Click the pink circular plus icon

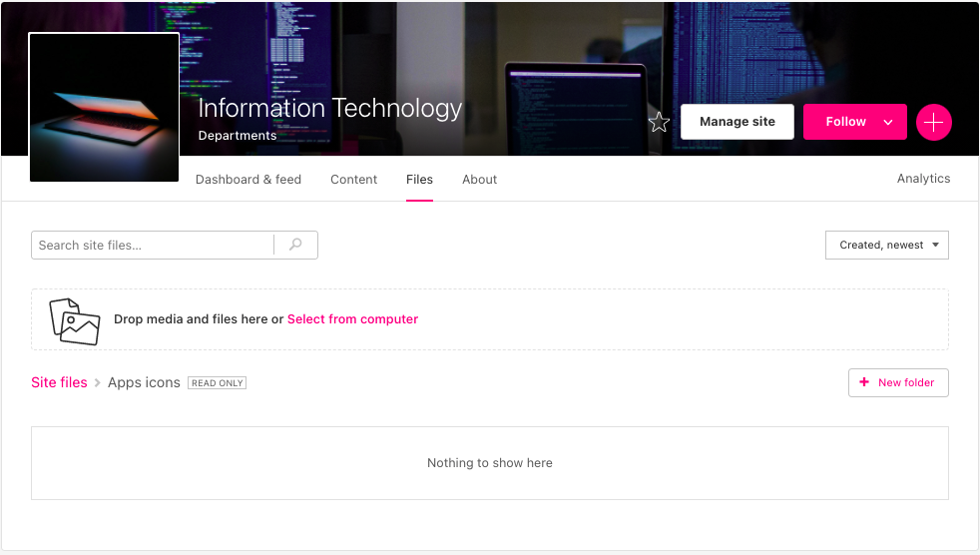(933, 122)
